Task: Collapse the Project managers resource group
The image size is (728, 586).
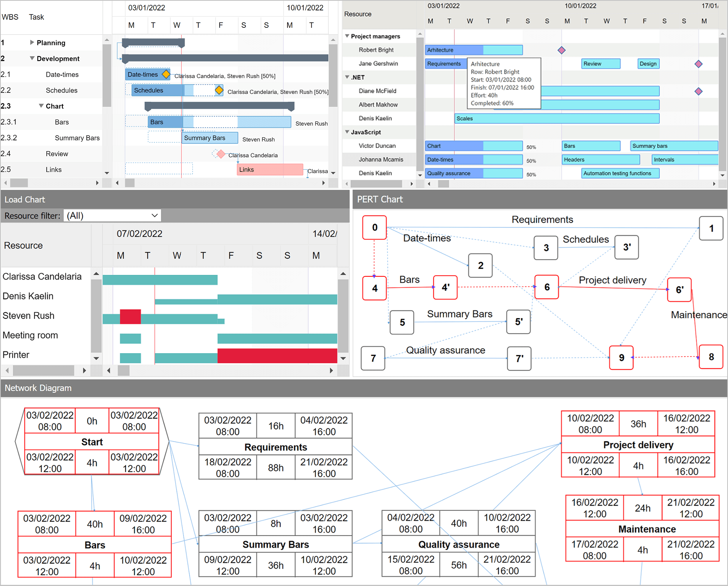Action: pos(346,36)
